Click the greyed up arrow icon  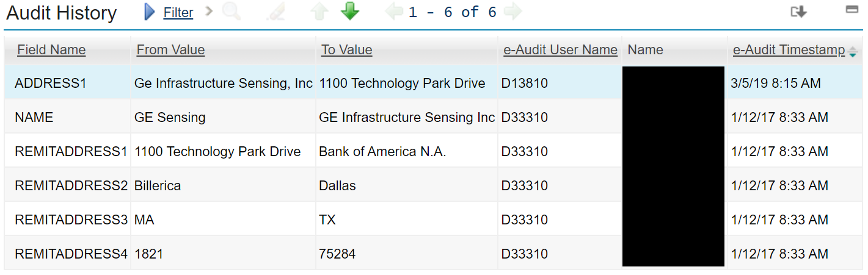pos(319,12)
